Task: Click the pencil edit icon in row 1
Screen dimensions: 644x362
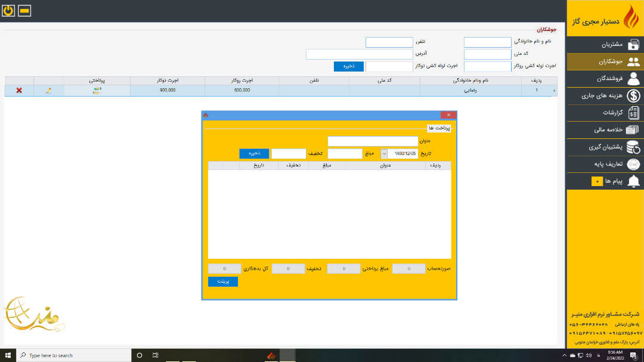Action: [49, 90]
